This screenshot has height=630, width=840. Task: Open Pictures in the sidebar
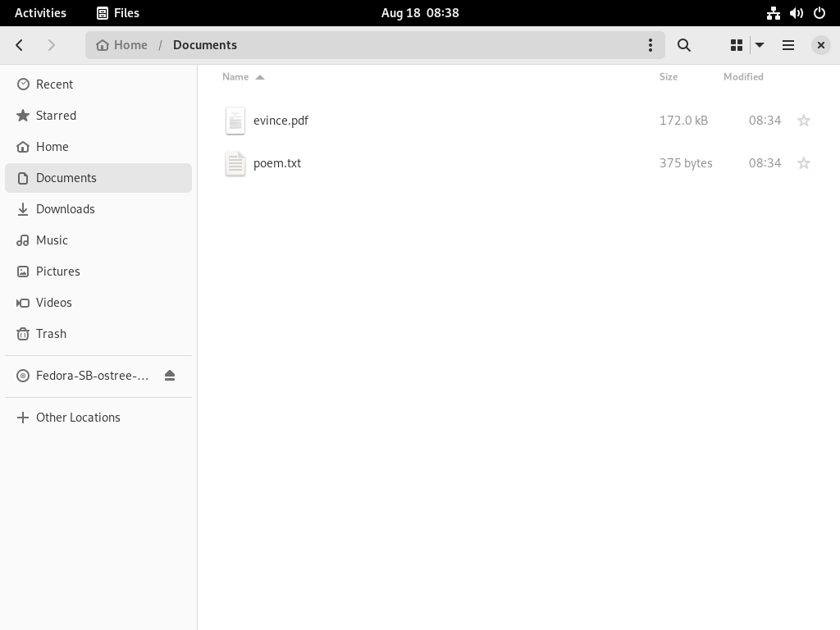pos(98,271)
